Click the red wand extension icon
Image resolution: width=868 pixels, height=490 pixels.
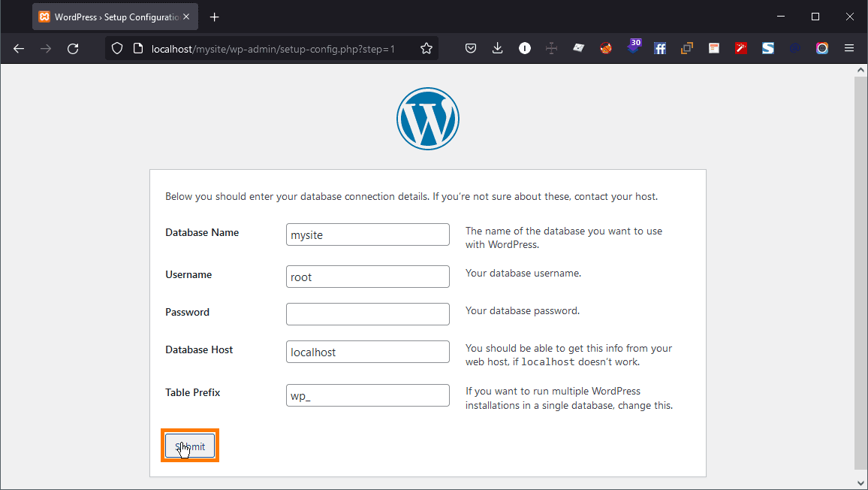click(740, 49)
